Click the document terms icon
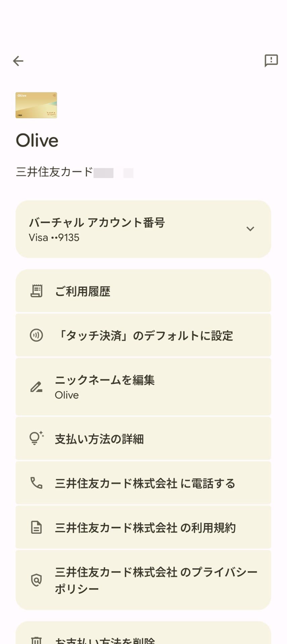 click(36, 527)
